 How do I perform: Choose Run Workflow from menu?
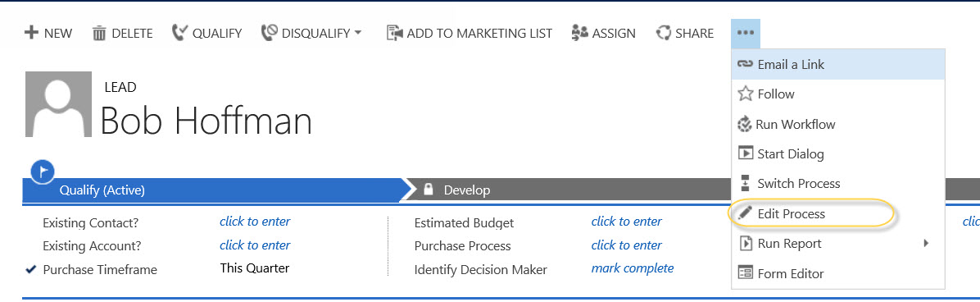coord(837,124)
